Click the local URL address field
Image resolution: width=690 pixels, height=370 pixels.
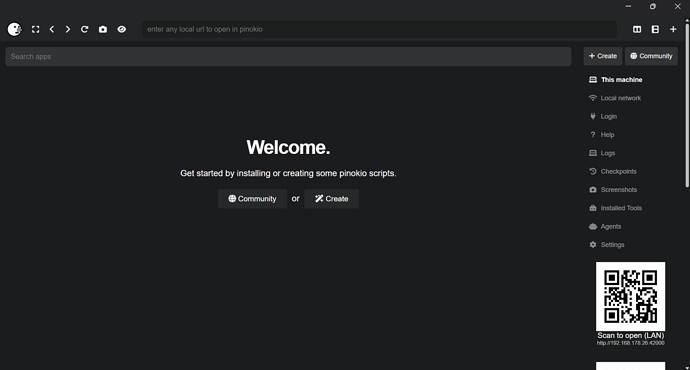pyautogui.click(x=379, y=29)
